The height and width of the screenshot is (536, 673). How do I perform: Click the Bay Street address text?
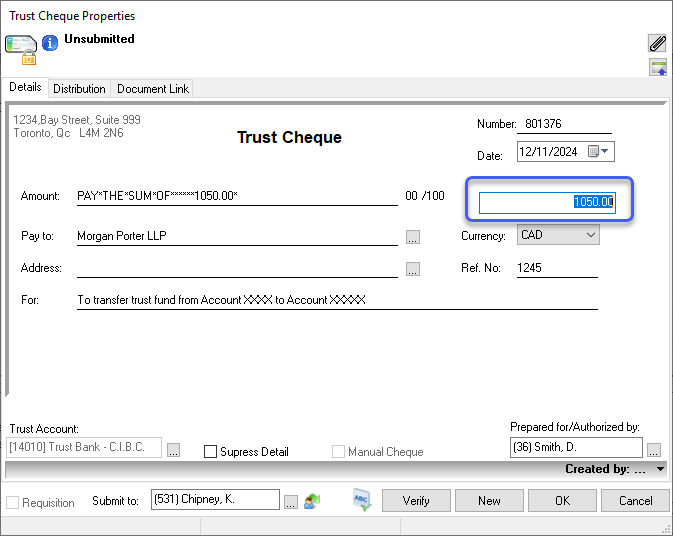click(77, 126)
